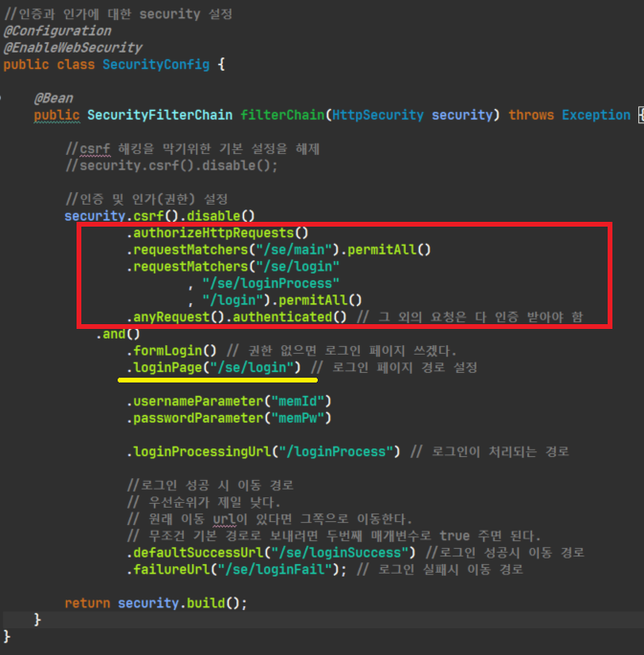This screenshot has height=655, width=644.
Task: Click the authenticated() call
Action: click(290, 317)
